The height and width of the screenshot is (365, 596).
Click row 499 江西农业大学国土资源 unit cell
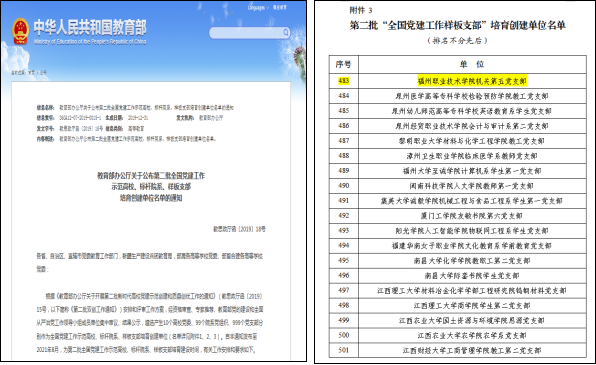coord(472,320)
